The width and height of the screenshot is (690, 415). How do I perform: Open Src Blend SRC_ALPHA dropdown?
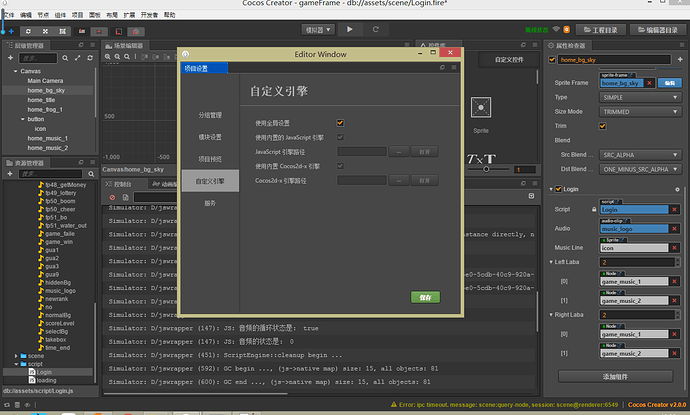pos(640,155)
